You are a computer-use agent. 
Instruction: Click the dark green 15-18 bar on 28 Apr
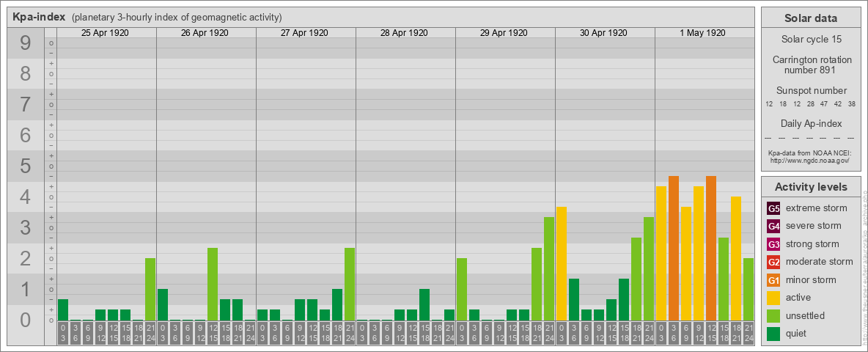[424, 305]
